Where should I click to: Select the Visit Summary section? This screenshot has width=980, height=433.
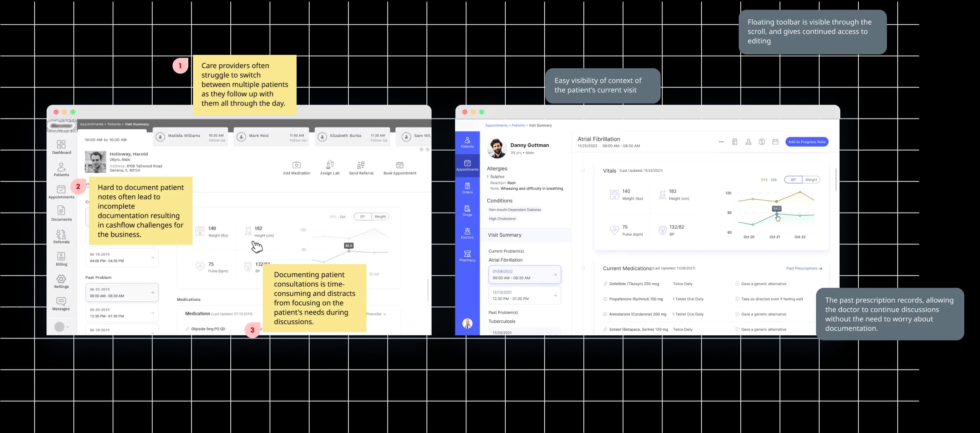tap(505, 235)
